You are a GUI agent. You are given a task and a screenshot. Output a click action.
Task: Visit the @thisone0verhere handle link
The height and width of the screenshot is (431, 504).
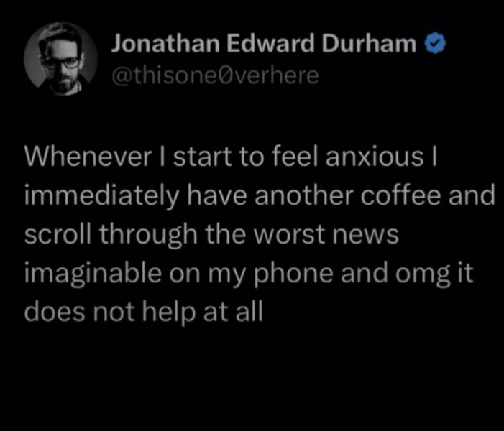pyautogui.click(x=215, y=76)
